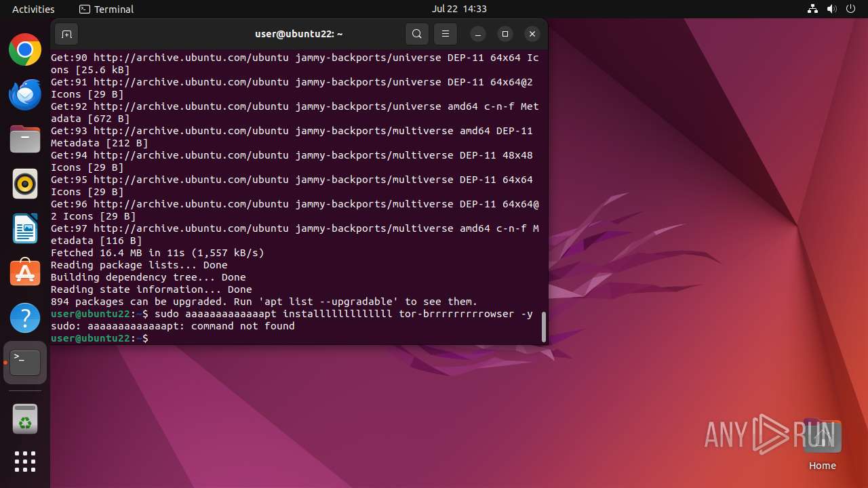Launch Google Chrome from the dock
Image resolution: width=868 pixels, height=488 pixels.
[x=25, y=49]
